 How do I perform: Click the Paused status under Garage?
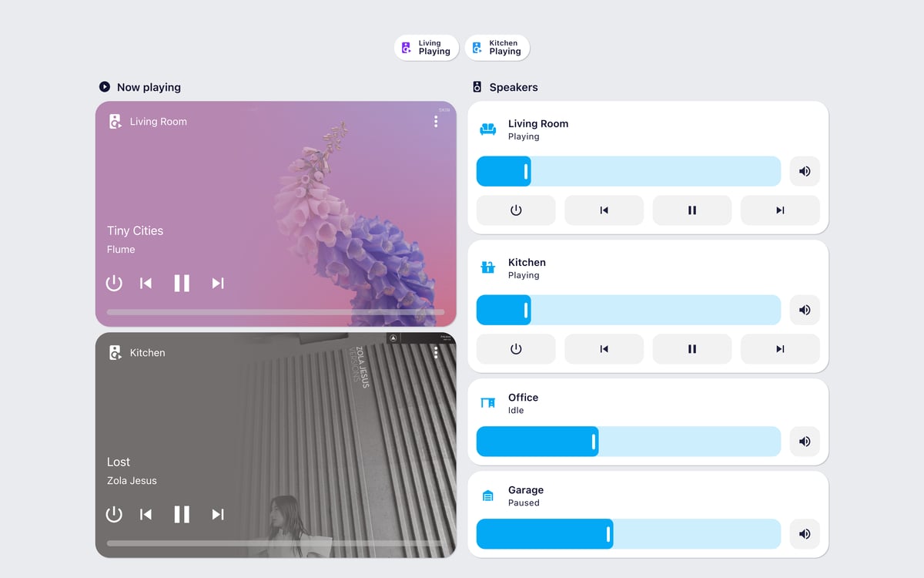524,503
